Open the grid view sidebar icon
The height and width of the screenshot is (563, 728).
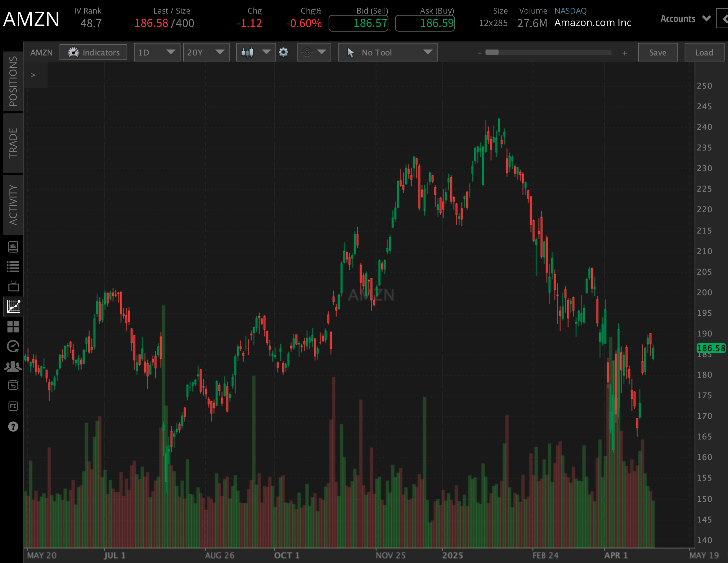click(x=13, y=327)
